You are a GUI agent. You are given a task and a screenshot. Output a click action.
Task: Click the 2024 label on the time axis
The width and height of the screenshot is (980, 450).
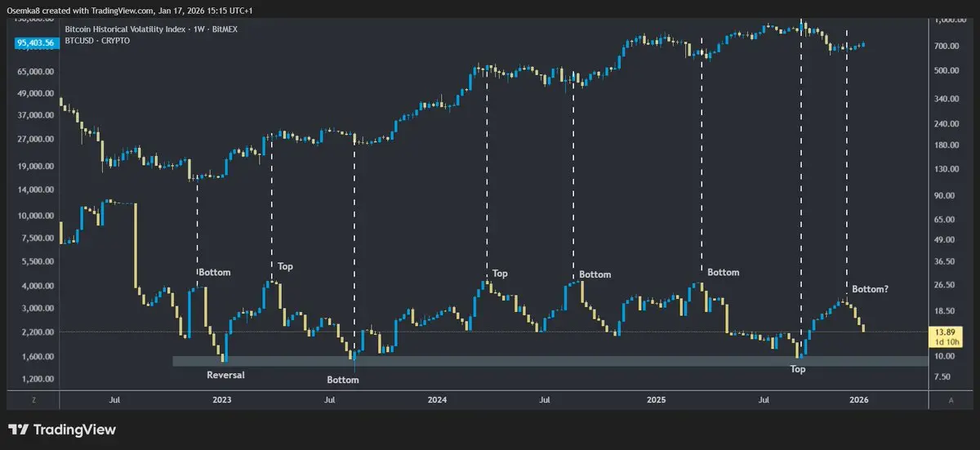coord(437,400)
